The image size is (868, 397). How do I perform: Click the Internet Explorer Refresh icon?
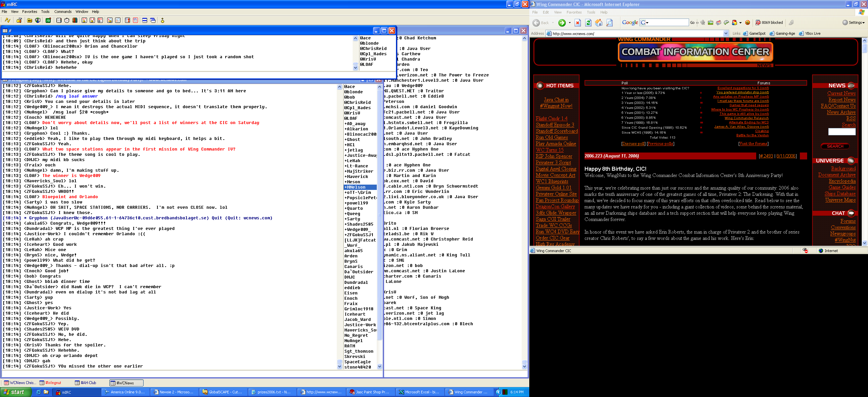[x=588, y=22]
